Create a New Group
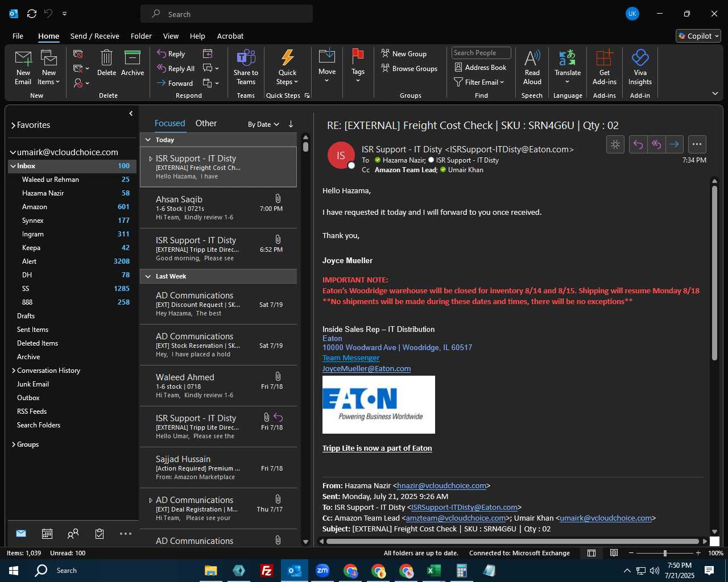728x582 pixels. pos(404,53)
